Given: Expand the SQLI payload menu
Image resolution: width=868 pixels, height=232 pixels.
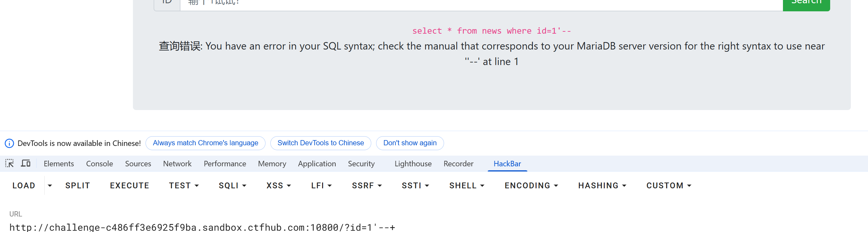Looking at the screenshot, I should click(x=233, y=185).
